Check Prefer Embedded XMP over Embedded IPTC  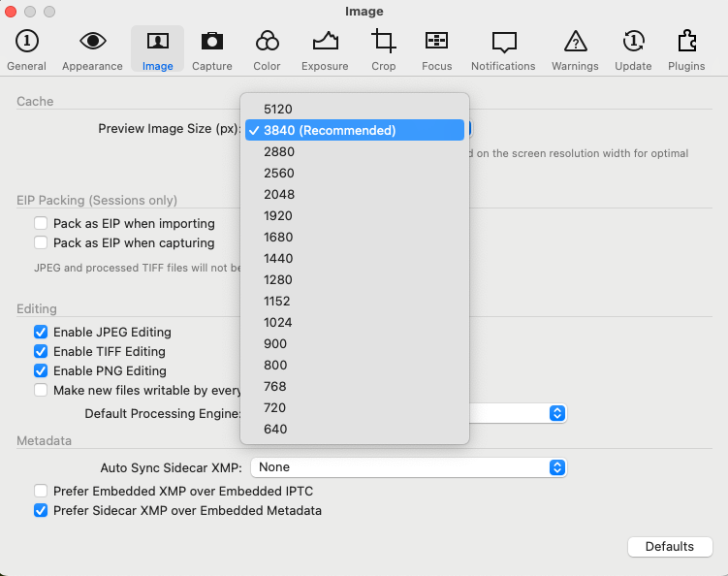pos(41,491)
